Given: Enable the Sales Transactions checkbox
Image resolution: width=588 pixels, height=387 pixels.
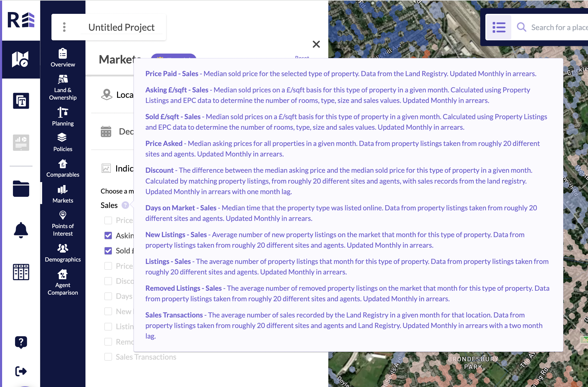Looking at the screenshot, I should 108,357.
